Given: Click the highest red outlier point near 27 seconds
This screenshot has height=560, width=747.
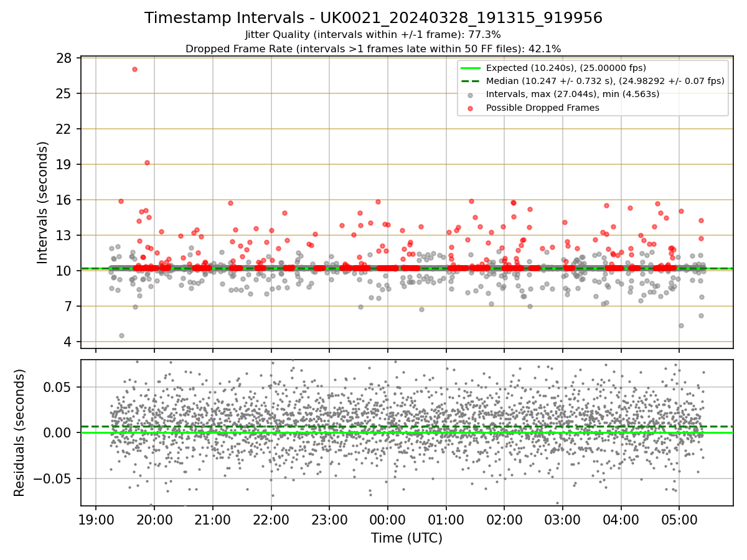Looking at the screenshot, I should [134, 69].
